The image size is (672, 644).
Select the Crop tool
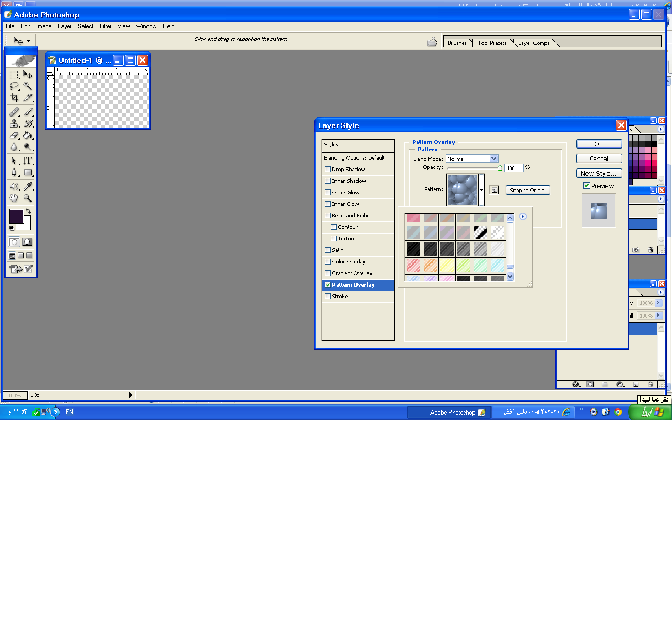point(14,98)
